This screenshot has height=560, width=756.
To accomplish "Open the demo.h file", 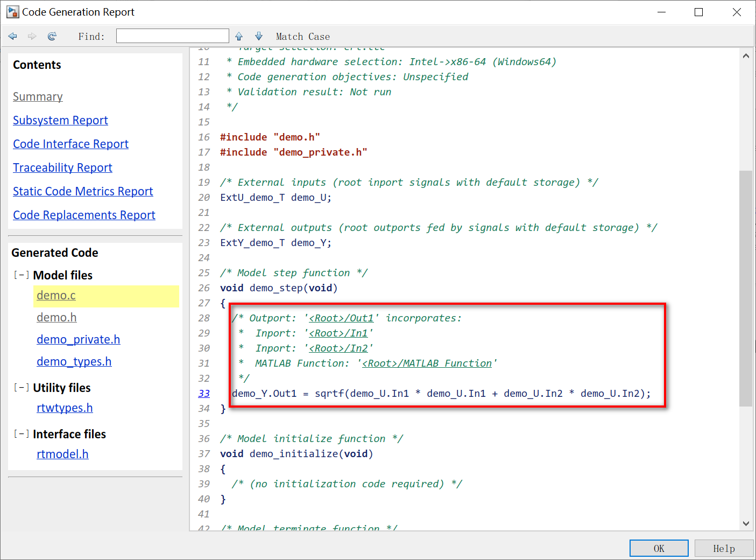I will click(x=56, y=317).
